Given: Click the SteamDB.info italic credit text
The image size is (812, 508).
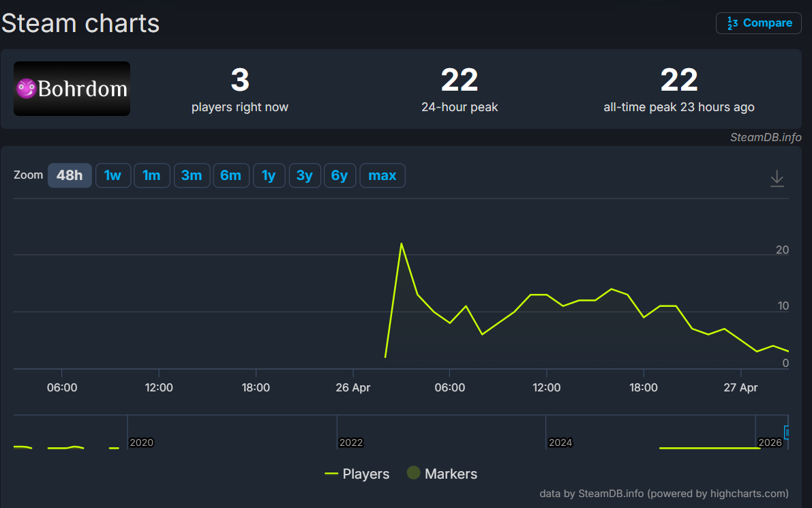Looking at the screenshot, I should click(766, 137).
